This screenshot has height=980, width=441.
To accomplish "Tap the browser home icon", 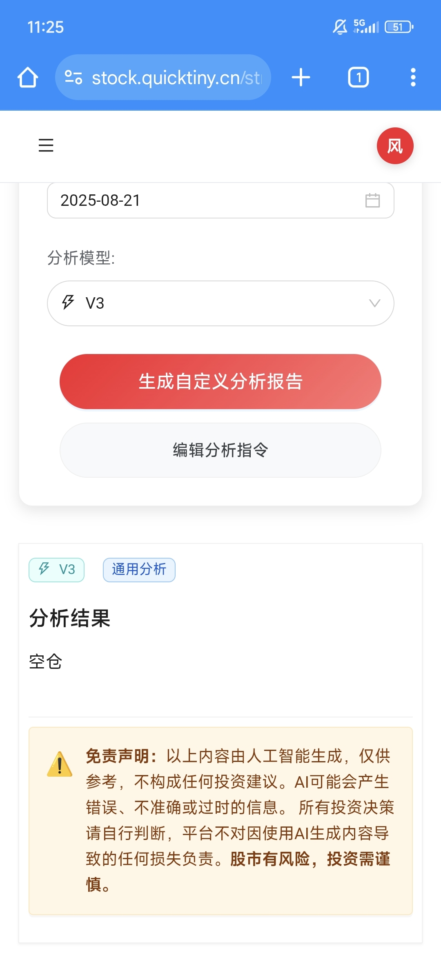I will tap(28, 77).
